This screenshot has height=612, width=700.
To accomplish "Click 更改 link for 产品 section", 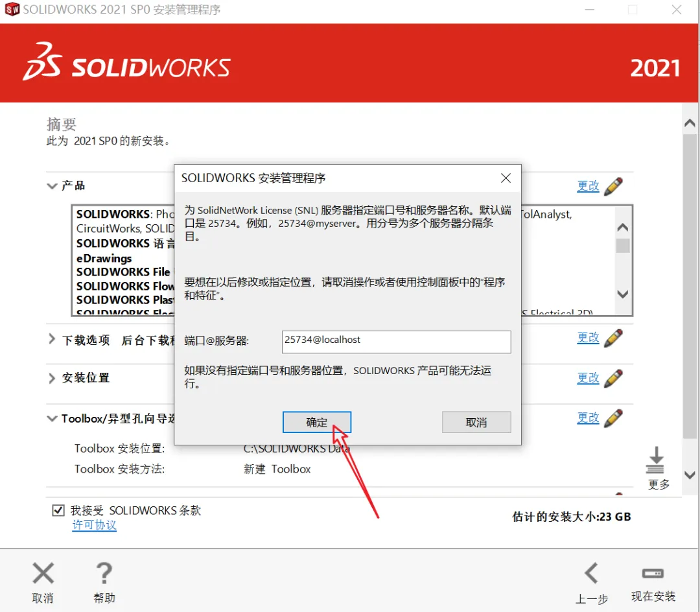I will [x=588, y=186].
